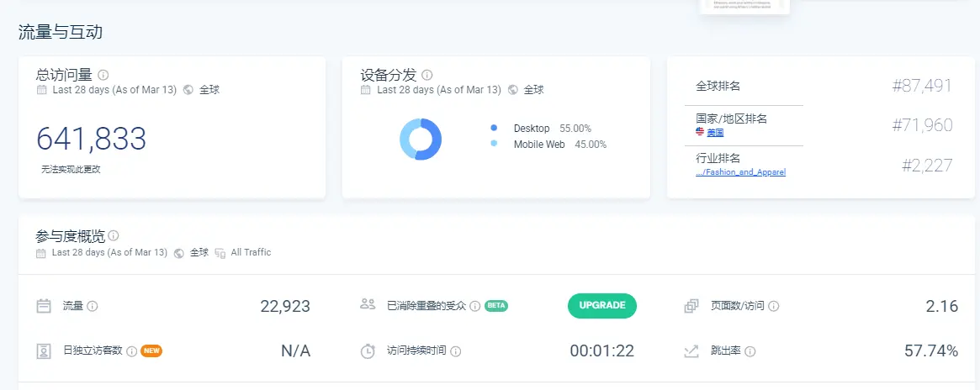Click the info icon next to 流量

tap(93, 307)
